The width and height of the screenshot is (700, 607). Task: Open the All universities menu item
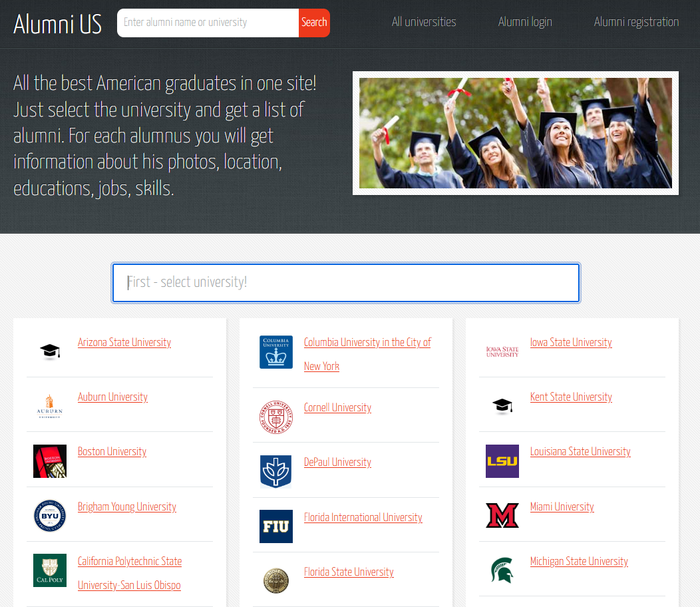424,22
